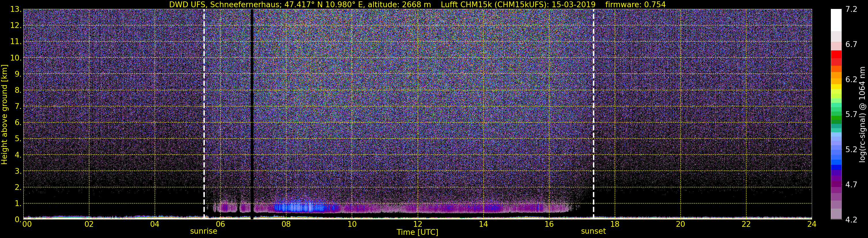The width and height of the screenshot is (868, 238).
Task: Click the plot title mentioning Schneefernerhaus
Action: pos(417,4)
